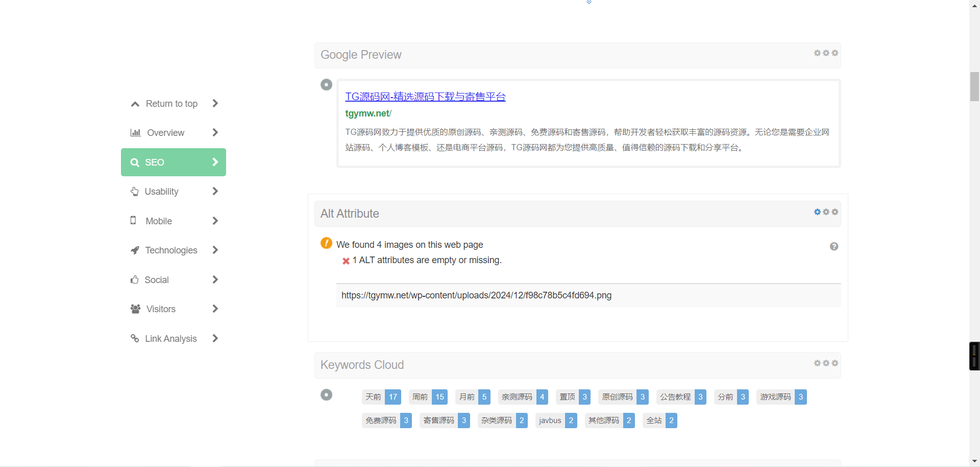980x467 pixels.
Task: Click the Usability hand pointer icon
Action: pos(135,192)
